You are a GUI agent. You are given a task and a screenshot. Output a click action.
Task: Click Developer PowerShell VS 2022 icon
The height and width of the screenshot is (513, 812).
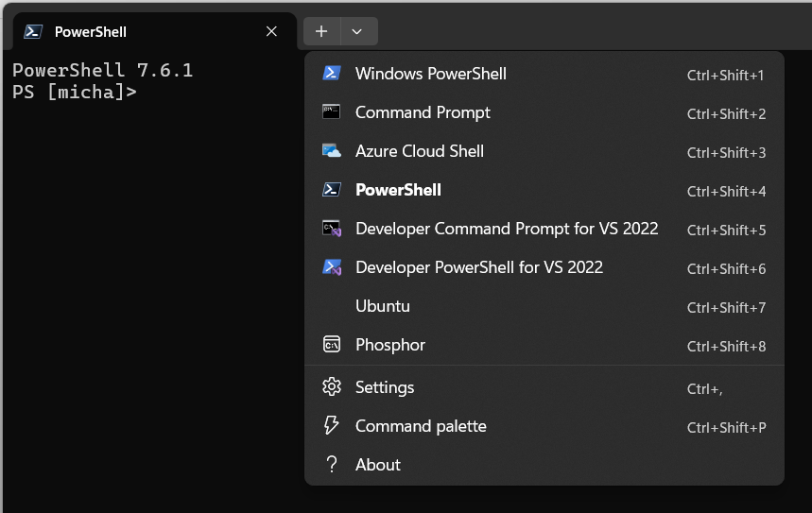click(332, 267)
